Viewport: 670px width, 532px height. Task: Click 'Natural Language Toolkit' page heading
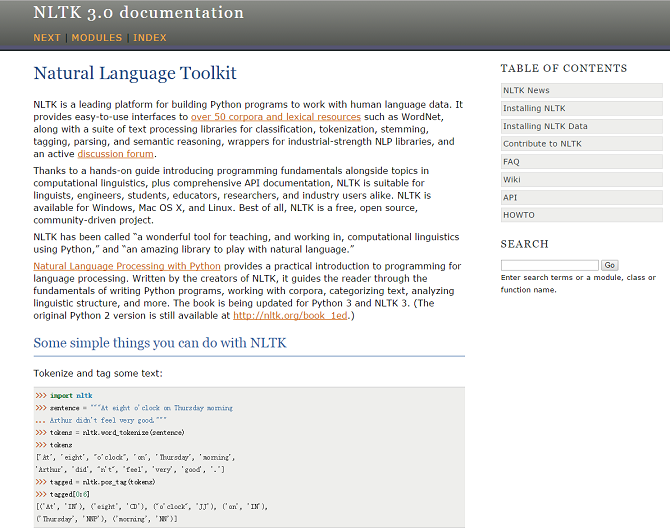pos(135,73)
